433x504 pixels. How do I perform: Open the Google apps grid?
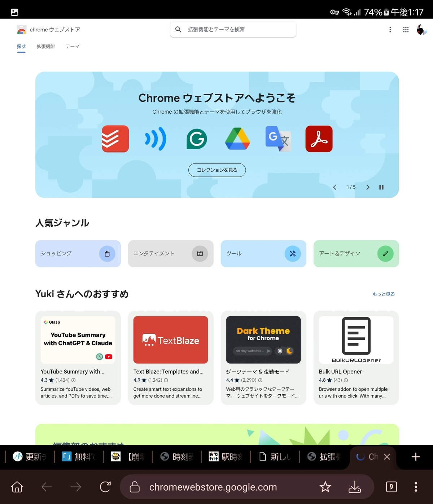click(406, 30)
